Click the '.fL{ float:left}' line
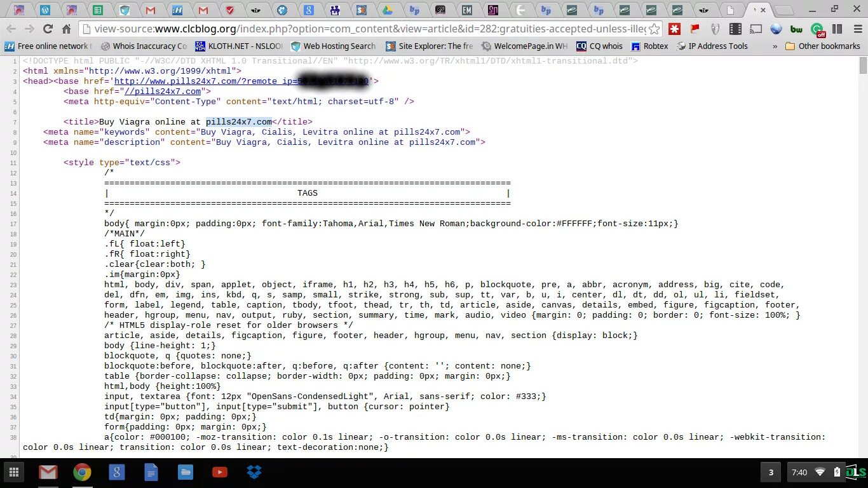The image size is (868, 488). pyautogui.click(x=145, y=244)
